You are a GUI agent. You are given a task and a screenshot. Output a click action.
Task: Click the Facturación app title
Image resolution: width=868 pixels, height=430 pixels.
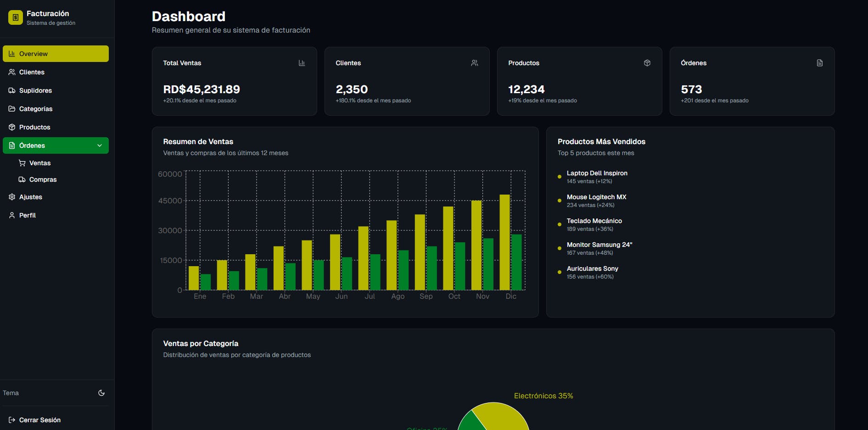pyautogui.click(x=48, y=14)
